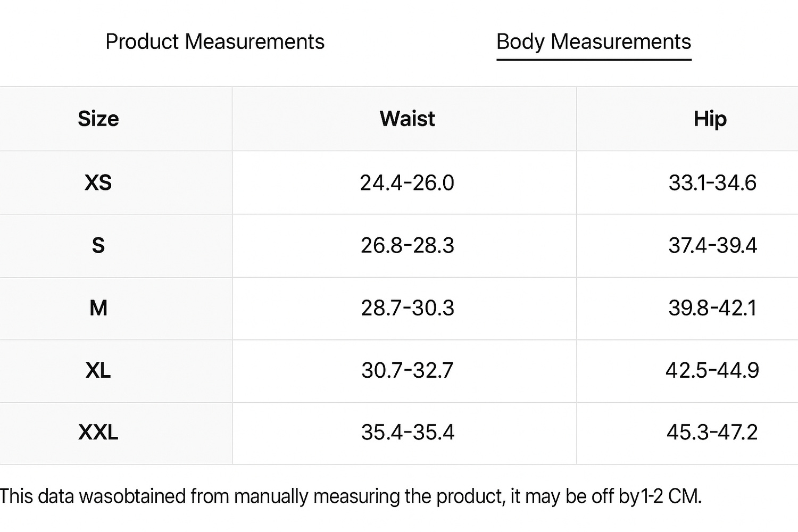
Task: Select the M size row label
Action: 98,308
